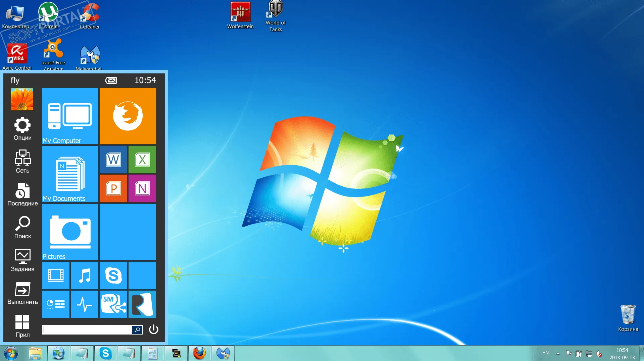Open Прил apps view

[x=22, y=326]
